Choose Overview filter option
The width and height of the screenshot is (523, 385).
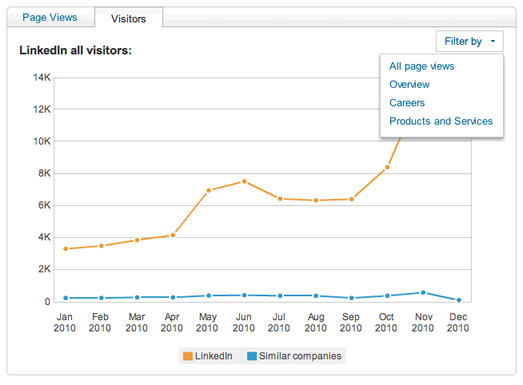(409, 84)
